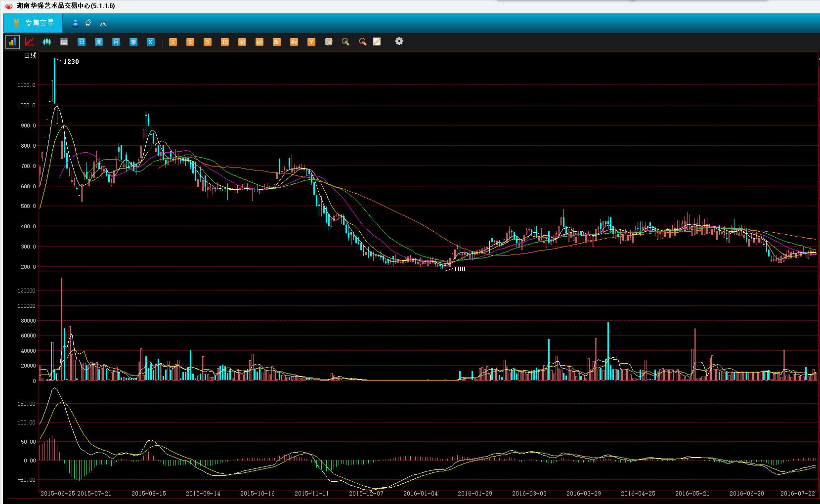Viewport: 820px width, 504px height.
Task: Open the drawing pencil notepad tool
Action: [377, 42]
